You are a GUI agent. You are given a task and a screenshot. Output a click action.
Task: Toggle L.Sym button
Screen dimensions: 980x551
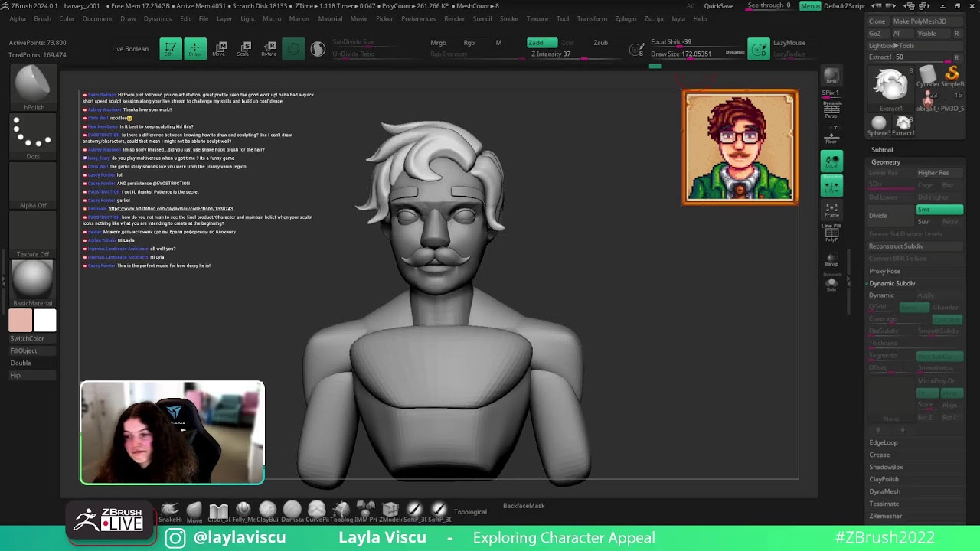click(831, 185)
